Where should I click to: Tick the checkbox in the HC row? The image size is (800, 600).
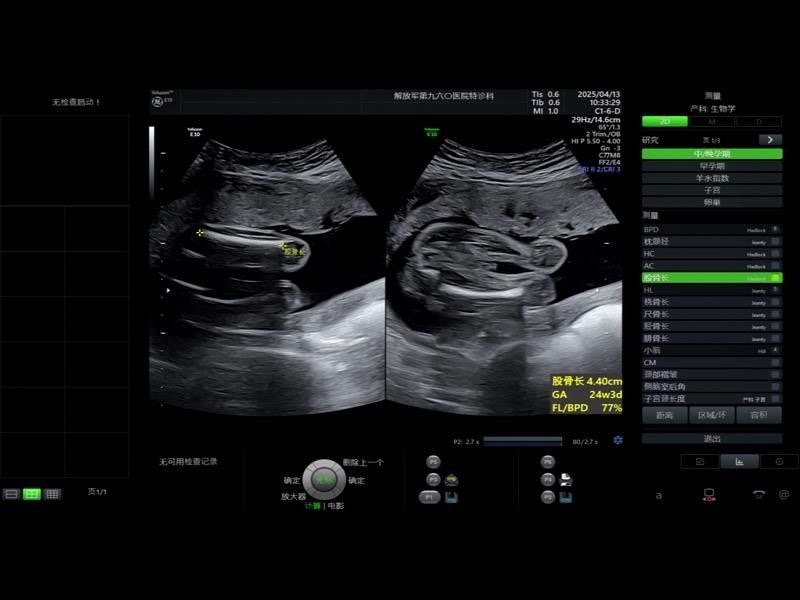pyautogui.click(x=776, y=254)
